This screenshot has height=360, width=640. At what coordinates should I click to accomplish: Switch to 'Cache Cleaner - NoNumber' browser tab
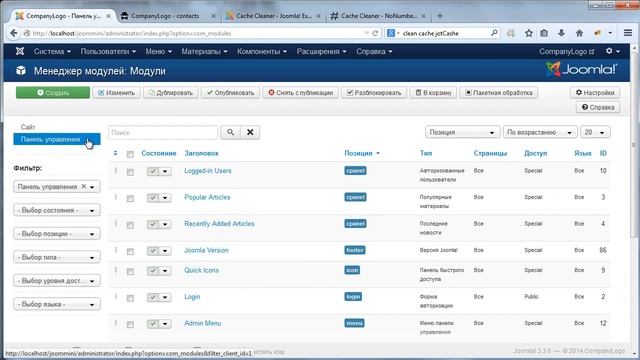coord(378,16)
